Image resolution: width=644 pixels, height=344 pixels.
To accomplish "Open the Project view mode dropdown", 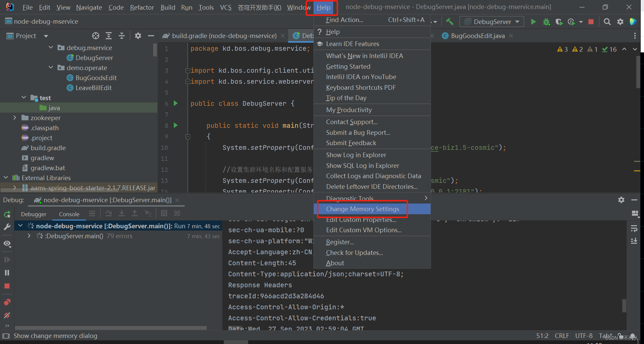I will (46, 36).
